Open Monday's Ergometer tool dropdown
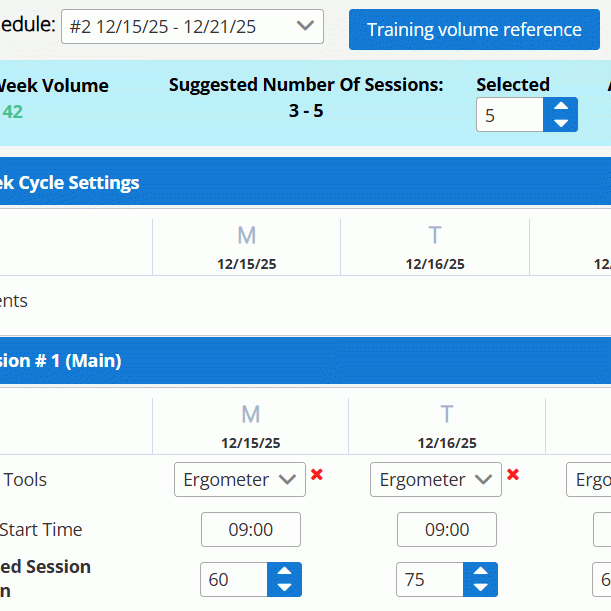Image resolution: width=611 pixels, height=611 pixels. pyautogui.click(x=240, y=480)
